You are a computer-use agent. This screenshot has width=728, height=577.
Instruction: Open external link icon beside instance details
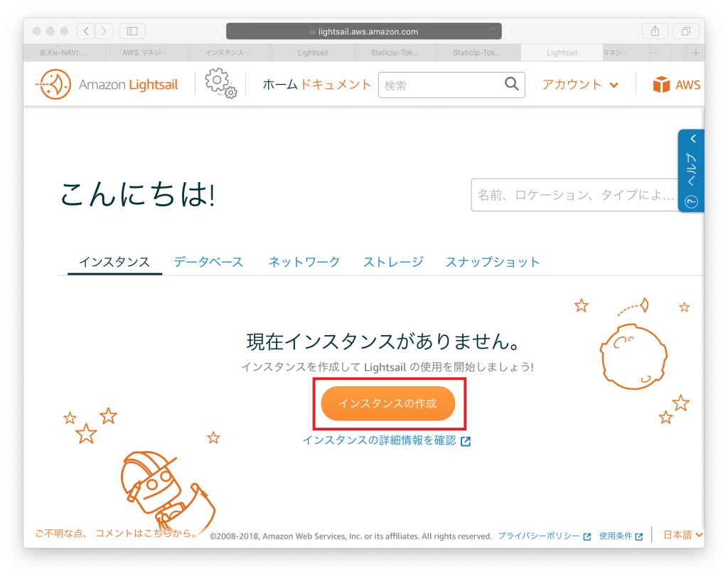[466, 441]
